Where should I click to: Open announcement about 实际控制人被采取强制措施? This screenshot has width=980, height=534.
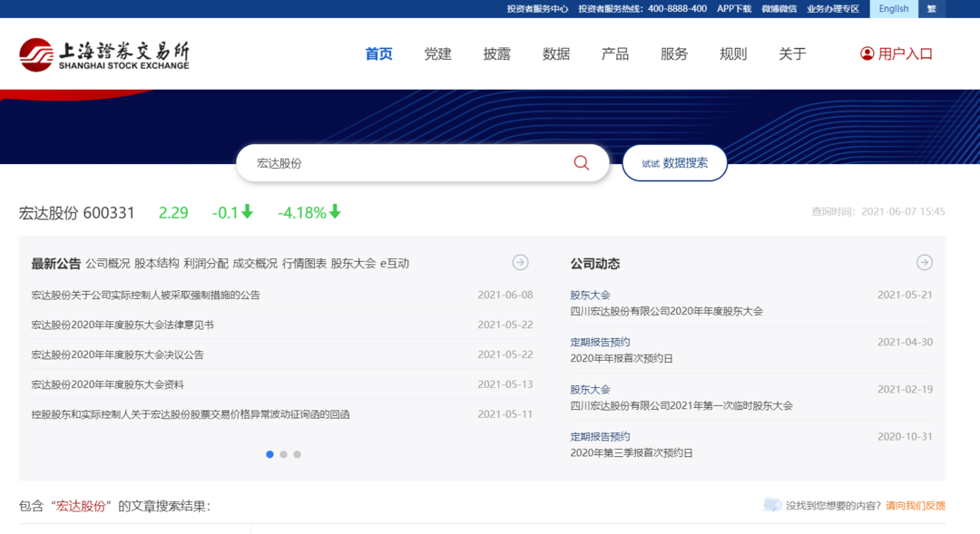coord(145,295)
